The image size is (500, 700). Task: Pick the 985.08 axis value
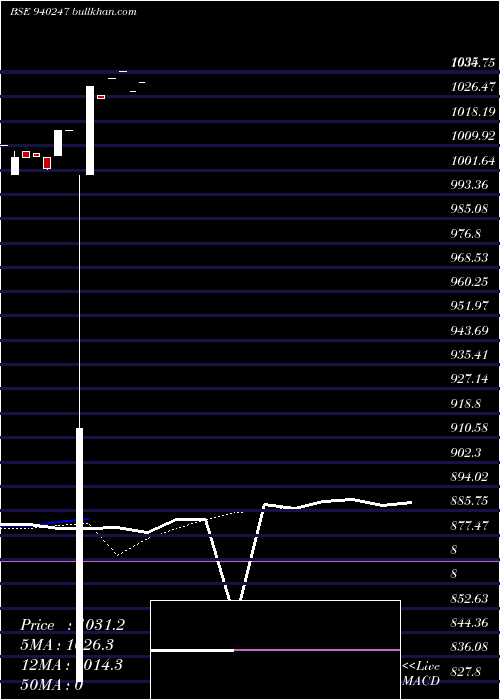[469, 208]
